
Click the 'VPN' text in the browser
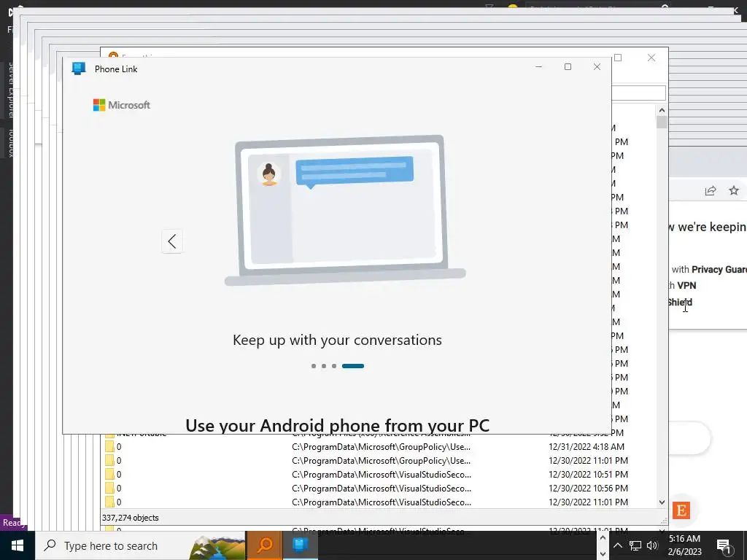click(x=686, y=286)
